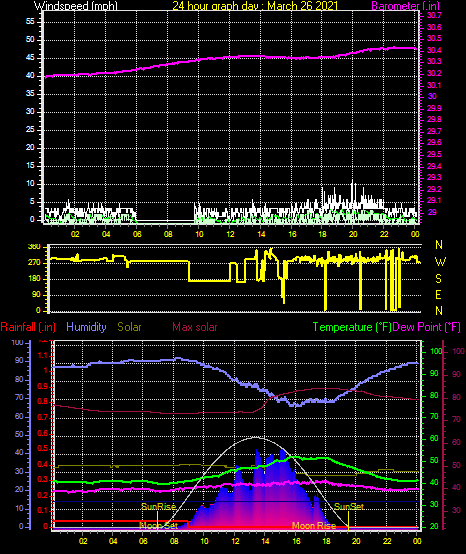Click the 'Moon Rise' marker label

pyautogui.click(x=314, y=526)
